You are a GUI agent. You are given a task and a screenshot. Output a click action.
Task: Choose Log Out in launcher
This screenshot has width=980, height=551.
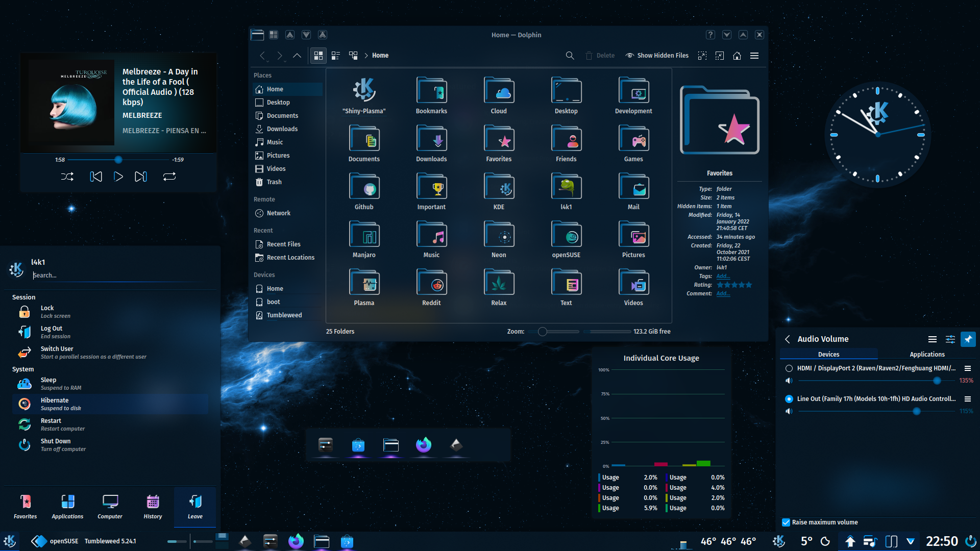(x=110, y=332)
